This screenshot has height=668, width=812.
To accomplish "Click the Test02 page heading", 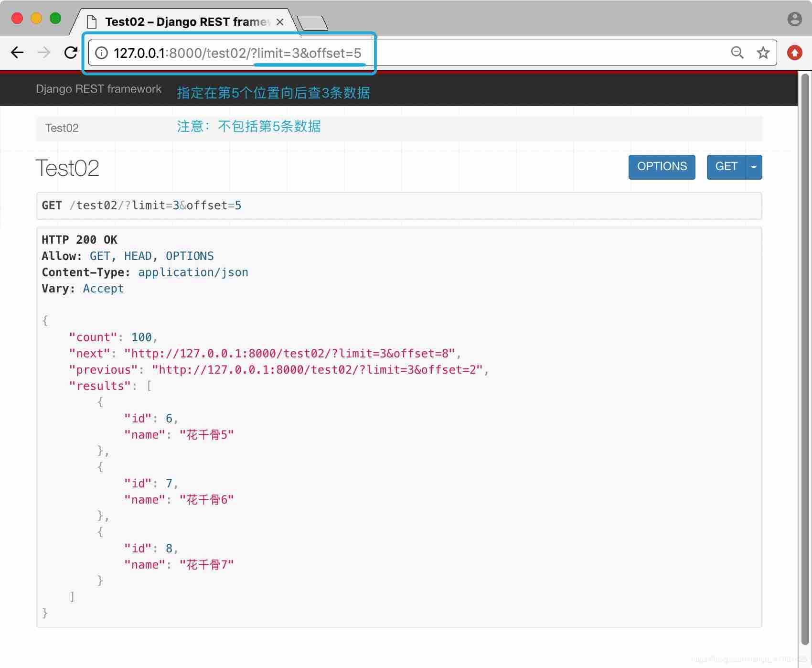I will [x=67, y=168].
